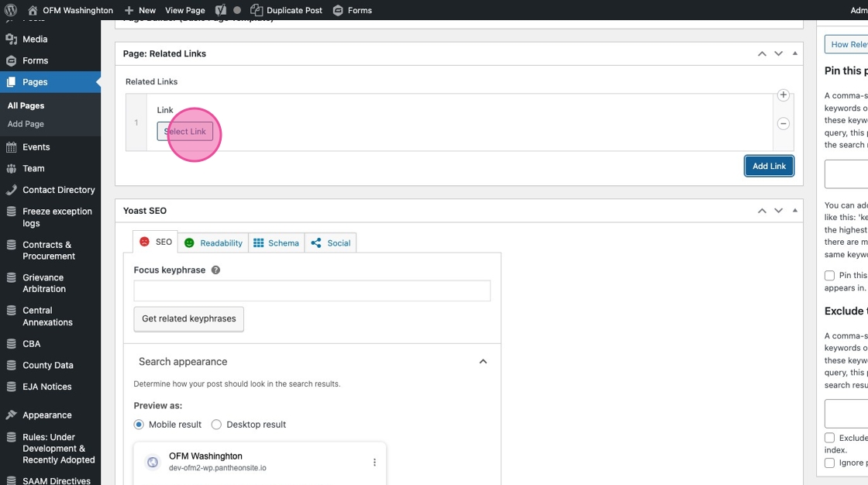Click the Freeze exception logs icon
This screenshot has height=485, width=868.
click(11, 212)
